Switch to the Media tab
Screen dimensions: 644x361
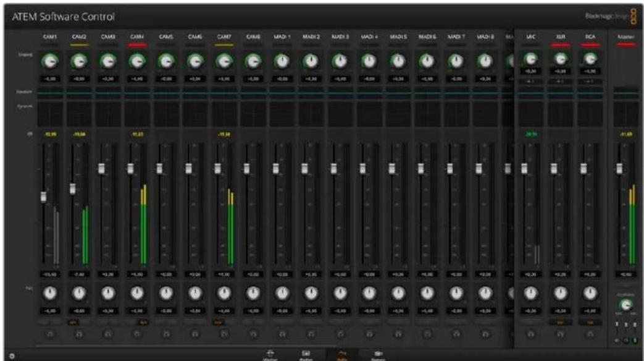click(x=306, y=355)
